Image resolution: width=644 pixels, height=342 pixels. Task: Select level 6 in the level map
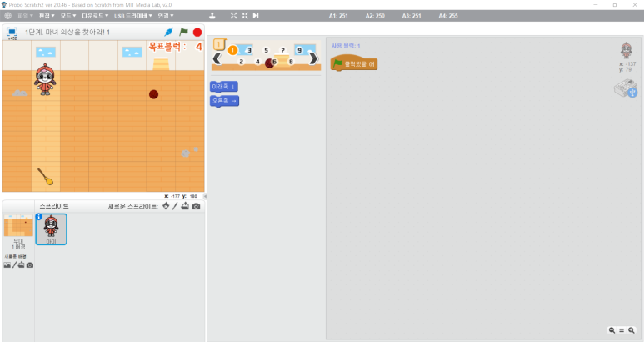coord(274,62)
